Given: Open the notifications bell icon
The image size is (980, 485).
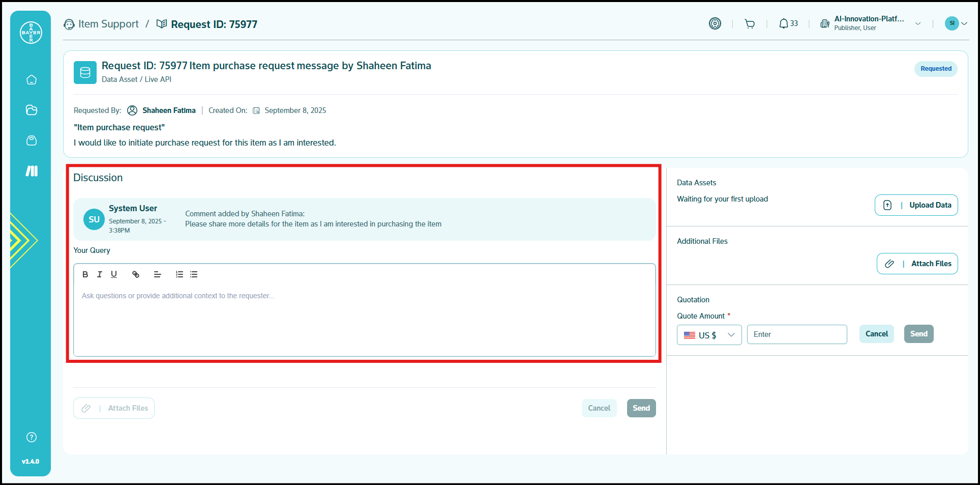Looking at the screenshot, I should tap(784, 24).
